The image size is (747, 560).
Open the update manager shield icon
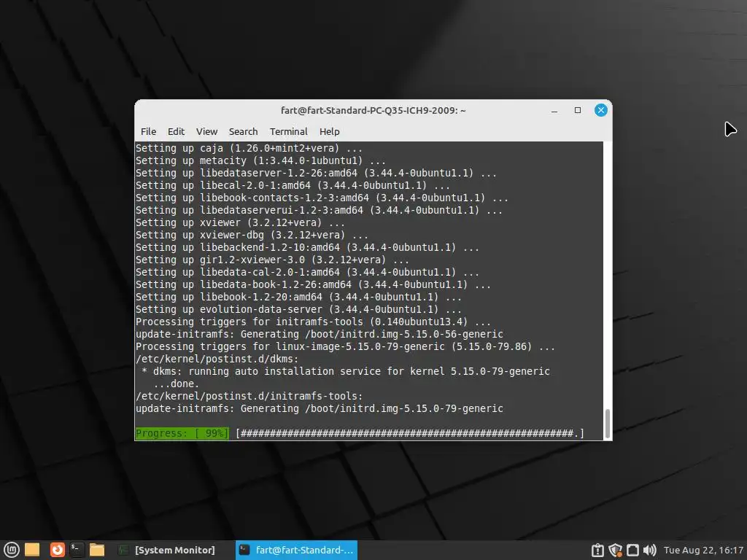pos(615,550)
